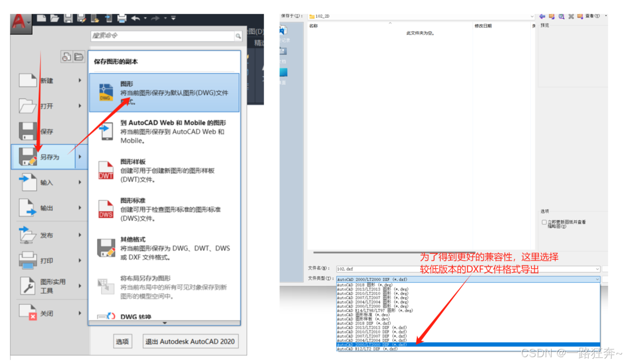
Task: Expand the 打开 submenu arrow
Action: pos(80,106)
